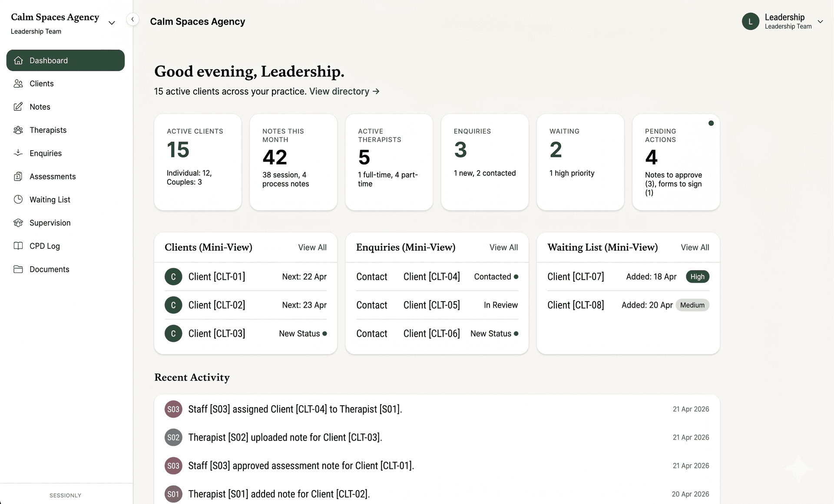
Task: Click S03 avatar on assigned Client activity
Action: click(173, 409)
